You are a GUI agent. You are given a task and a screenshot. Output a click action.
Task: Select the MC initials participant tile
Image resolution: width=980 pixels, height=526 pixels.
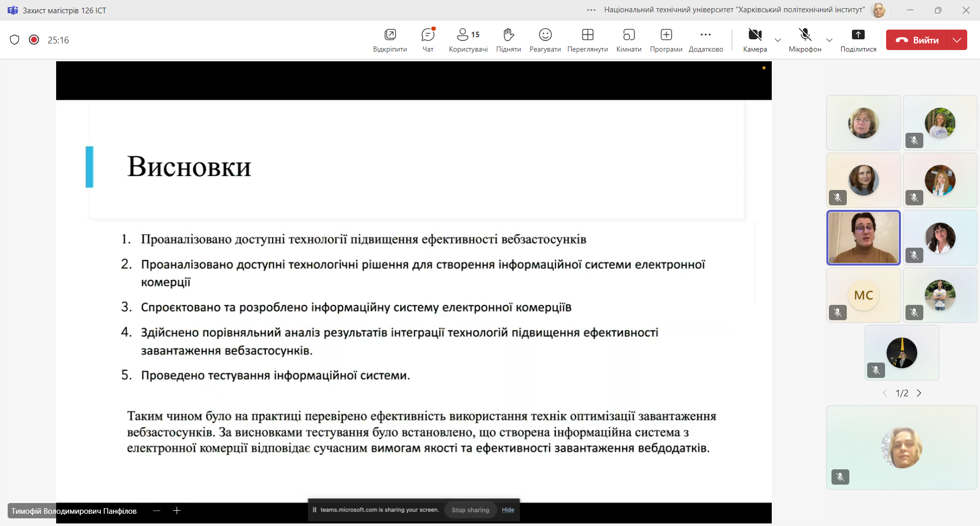click(x=864, y=295)
